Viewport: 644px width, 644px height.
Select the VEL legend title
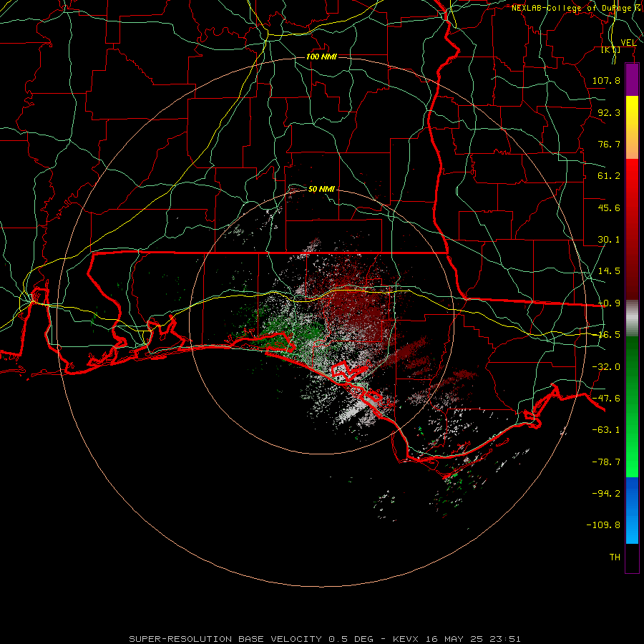click(629, 43)
